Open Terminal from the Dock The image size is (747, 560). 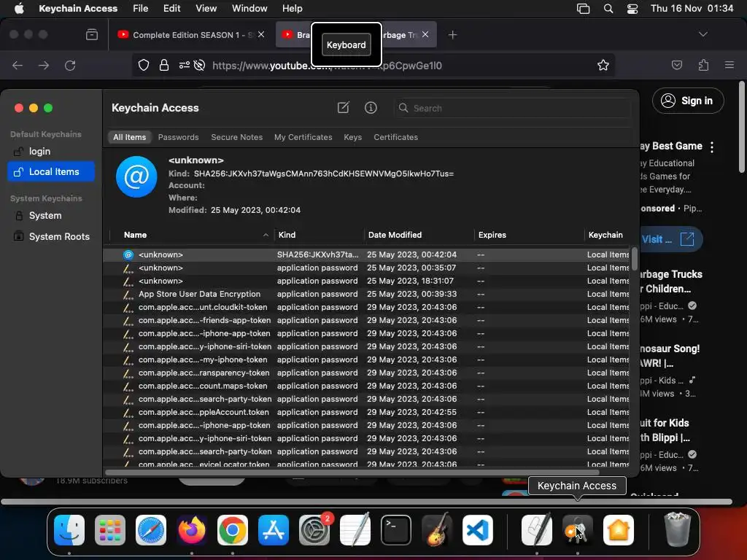pos(396,530)
